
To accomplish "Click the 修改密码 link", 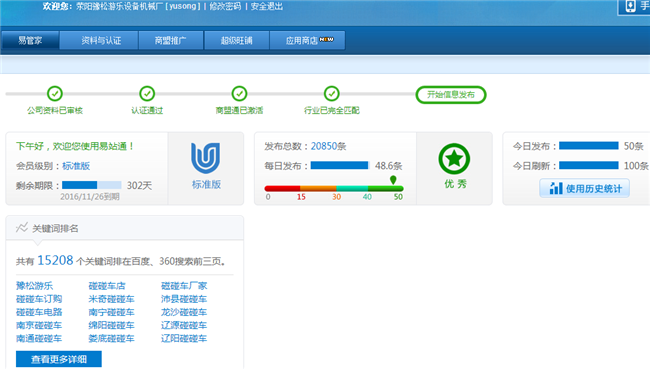I will [x=225, y=6].
